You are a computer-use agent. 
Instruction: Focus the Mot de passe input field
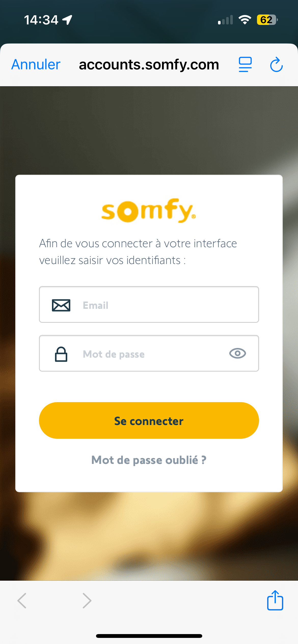pyautogui.click(x=153, y=354)
